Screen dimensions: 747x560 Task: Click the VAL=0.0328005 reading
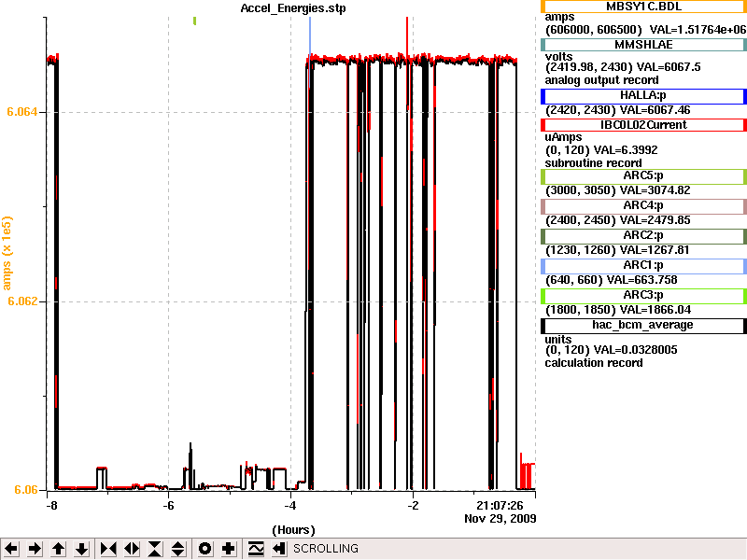636,350
